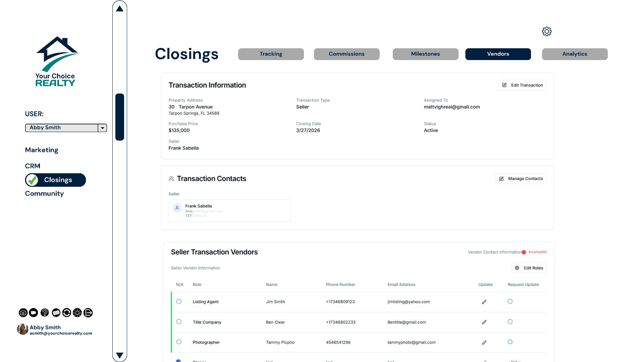Open CRM in the sidebar

(x=33, y=166)
